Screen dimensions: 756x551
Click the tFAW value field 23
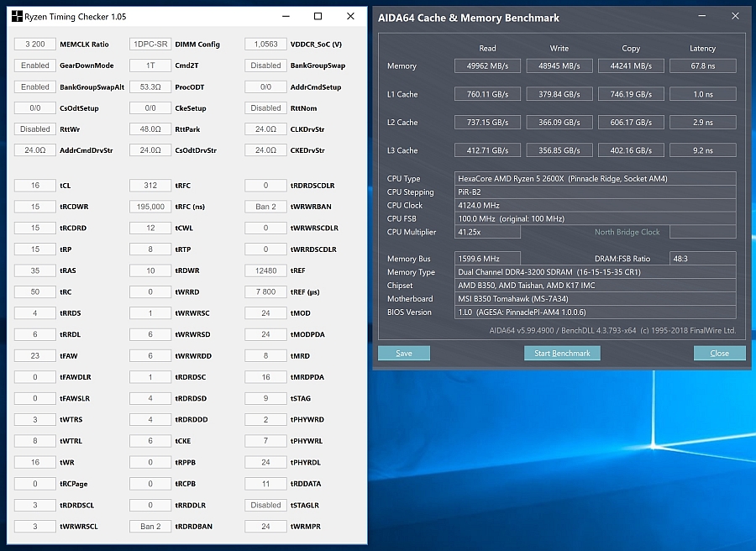35,356
